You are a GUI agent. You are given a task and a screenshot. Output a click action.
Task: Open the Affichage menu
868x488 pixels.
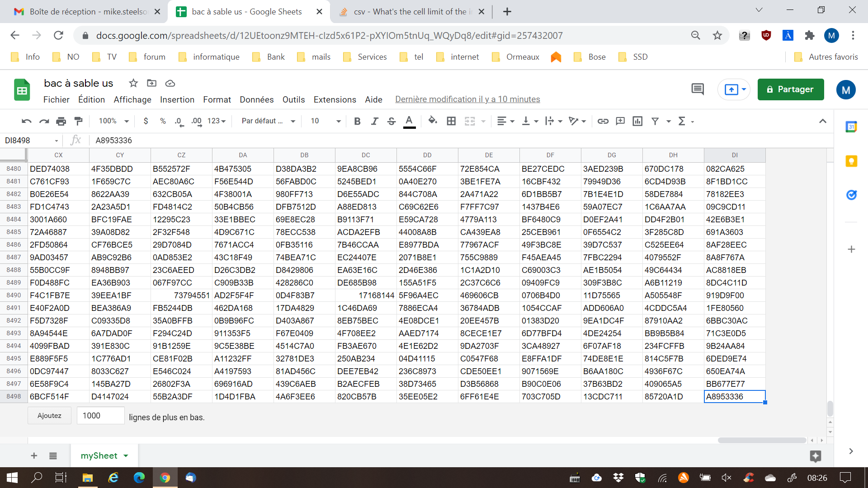[132, 99]
